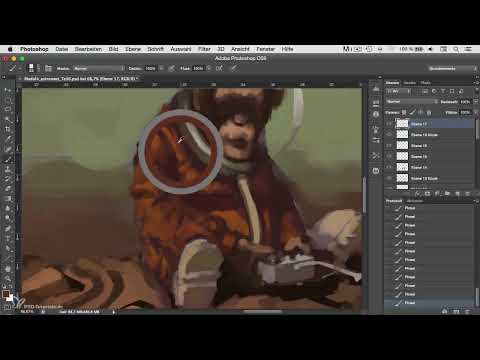Image resolution: width=480 pixels, height=360 pixels.
Task: Set the foreground color swatch
Action: [x=6, y=294]
